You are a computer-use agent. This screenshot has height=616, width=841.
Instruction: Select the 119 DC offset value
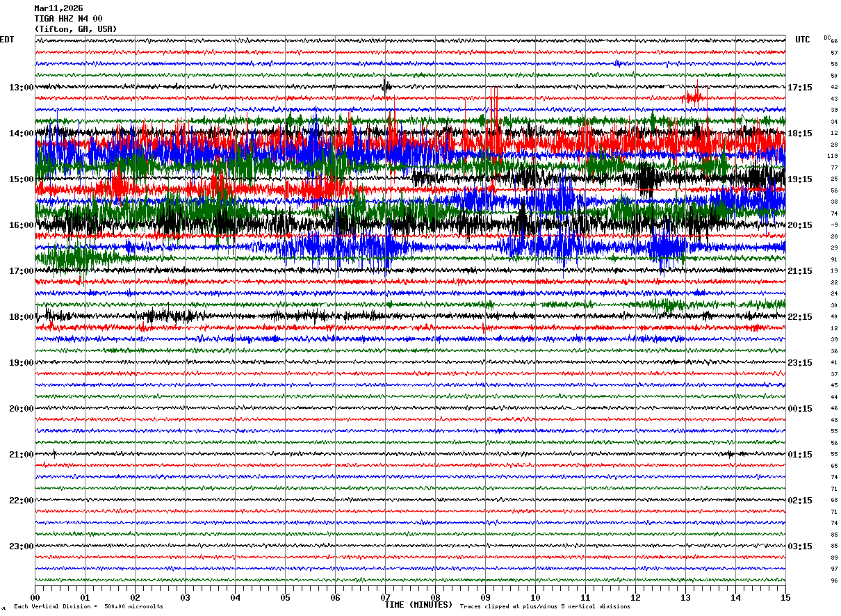pos(833,156)
